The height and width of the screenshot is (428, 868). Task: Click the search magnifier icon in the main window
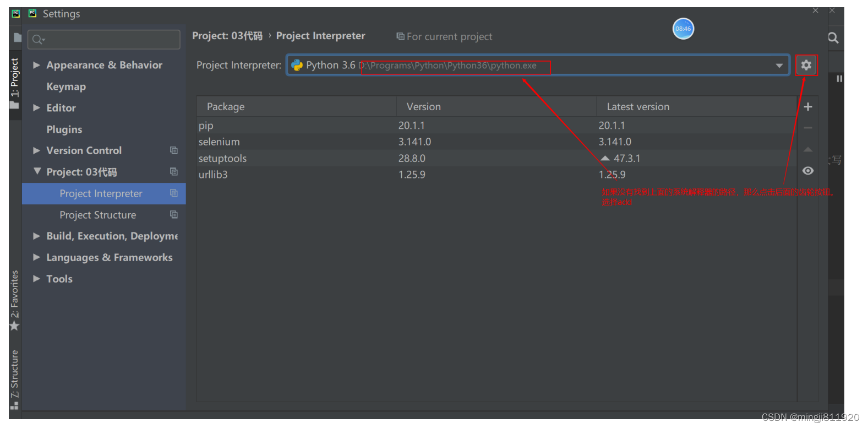(833, 38)
